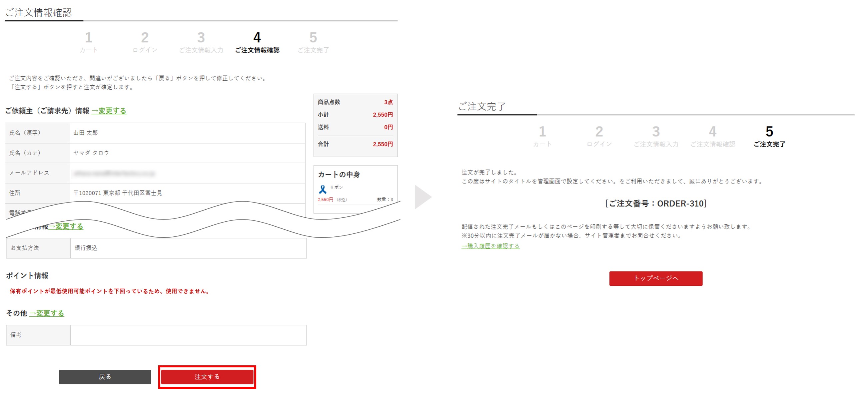Click step 5 ご注文完了 on completion page
The width and height of the screenshot is (868, 394).
coord(769,137)
